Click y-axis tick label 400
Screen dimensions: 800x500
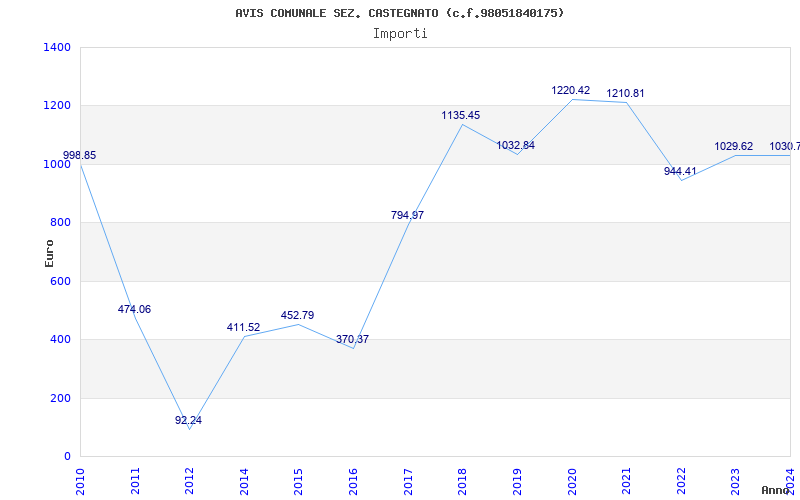point(60,339)
